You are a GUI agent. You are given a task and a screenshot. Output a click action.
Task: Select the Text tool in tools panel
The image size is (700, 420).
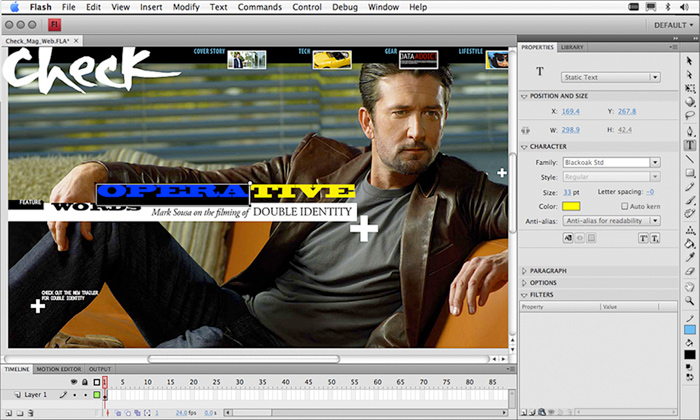(690, 145)
